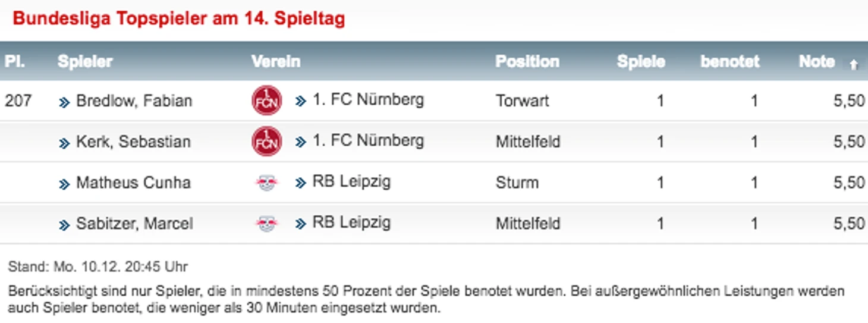Image resolution: width=868 pixels, height=323 pixels.
Task: Click RB Leipzig logo in Matheus Cunha row
Action: (266, 183)
